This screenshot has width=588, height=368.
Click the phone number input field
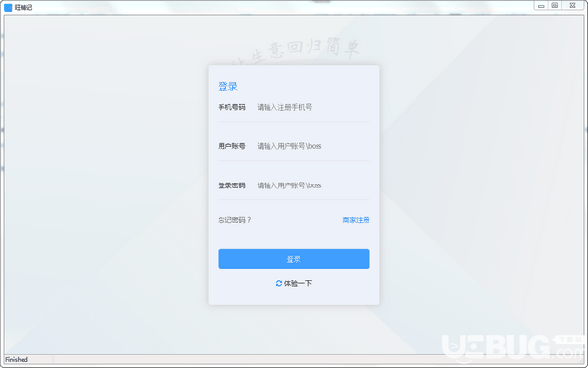click(x=313, y=107)
